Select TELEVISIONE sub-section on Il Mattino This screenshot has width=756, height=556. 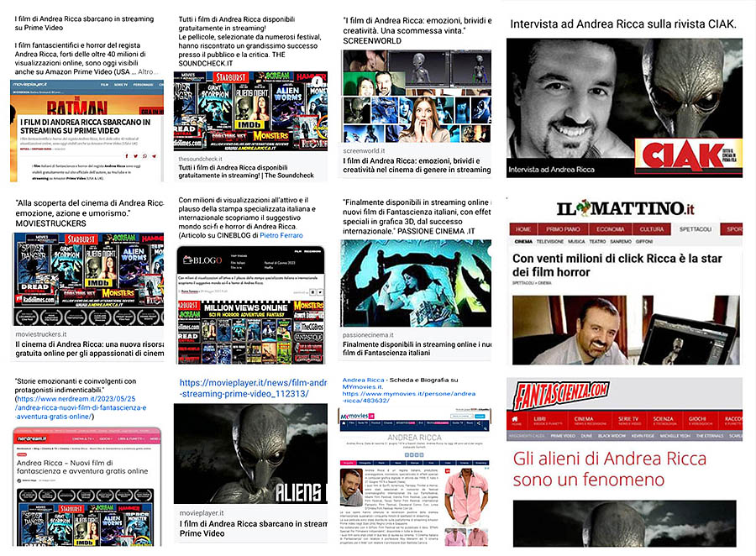(549, 241)
